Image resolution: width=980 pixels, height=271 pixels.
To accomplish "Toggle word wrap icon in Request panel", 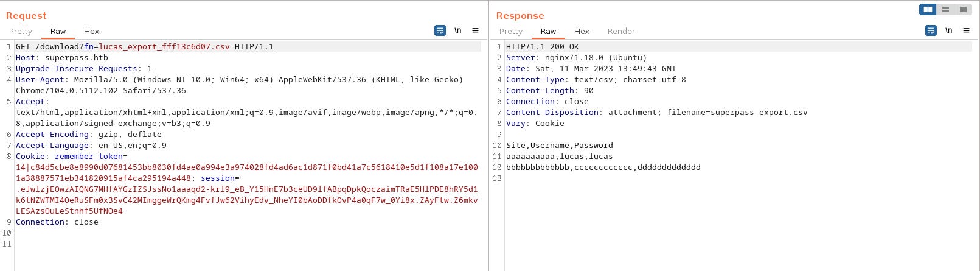I will click(440, 30).
